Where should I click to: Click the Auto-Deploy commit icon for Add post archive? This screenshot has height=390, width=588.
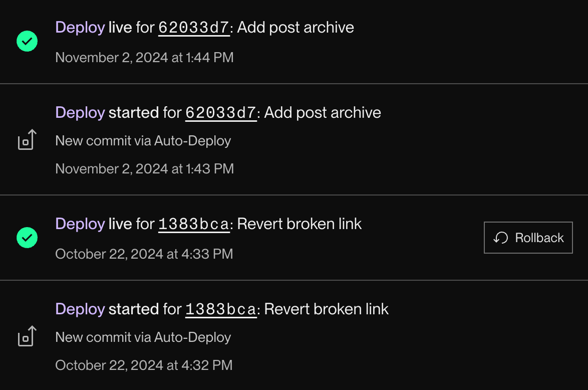[x=27, y=139]
